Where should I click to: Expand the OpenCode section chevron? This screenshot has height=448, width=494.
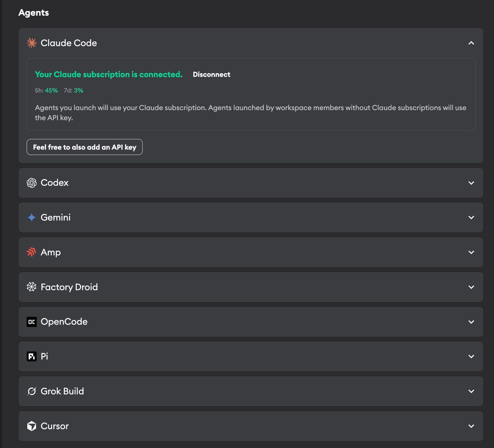471,322
